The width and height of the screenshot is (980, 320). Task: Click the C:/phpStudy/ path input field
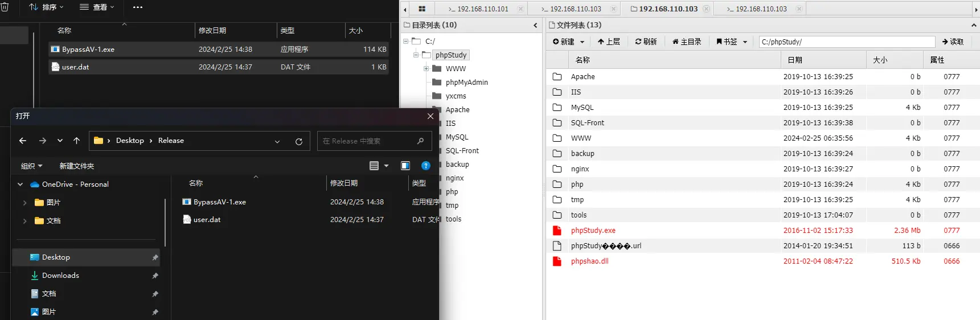tap(846, 42)
